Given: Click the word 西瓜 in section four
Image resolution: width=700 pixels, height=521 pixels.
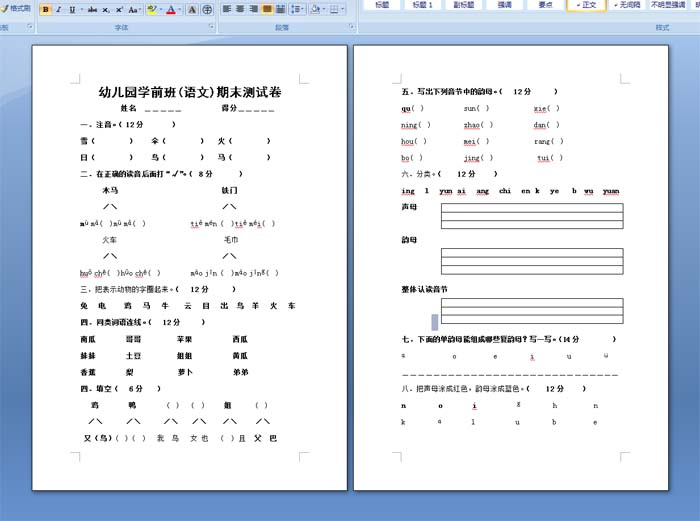Looking at the screenshot, I should point(240,339).
